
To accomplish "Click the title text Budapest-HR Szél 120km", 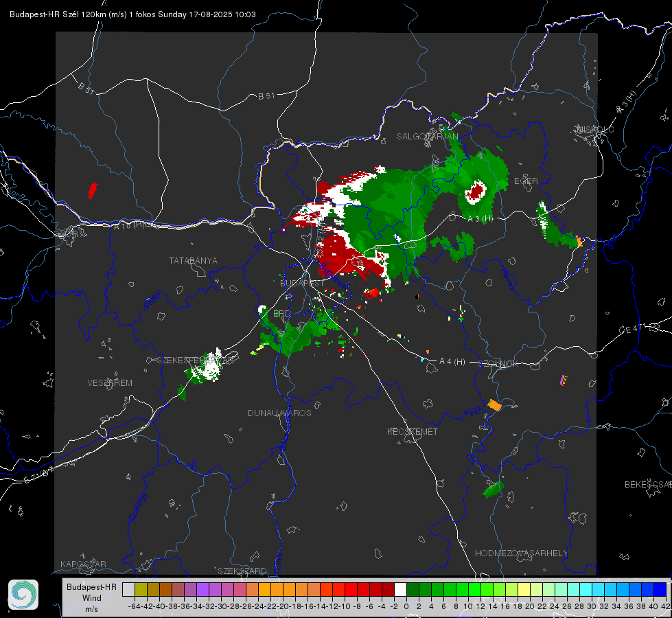I will (58, 14).
